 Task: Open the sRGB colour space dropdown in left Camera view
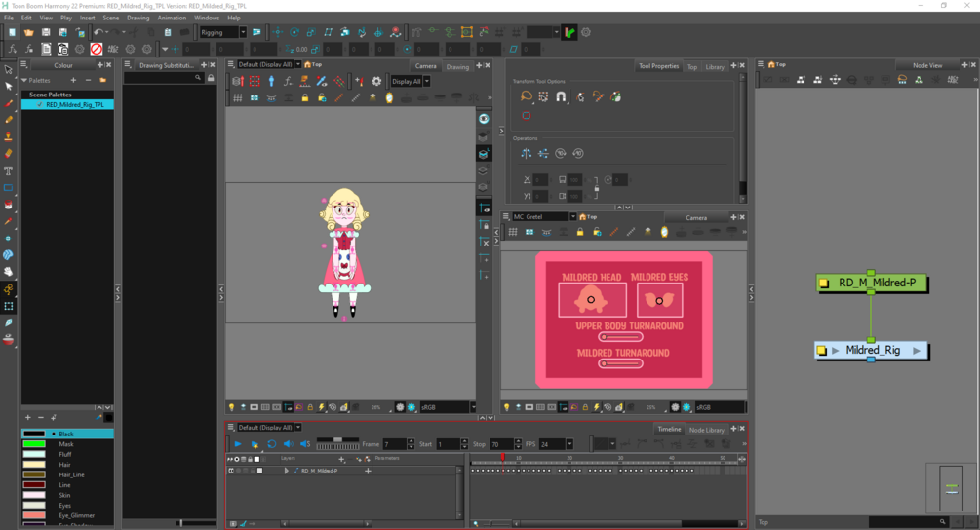pos(473,407)
